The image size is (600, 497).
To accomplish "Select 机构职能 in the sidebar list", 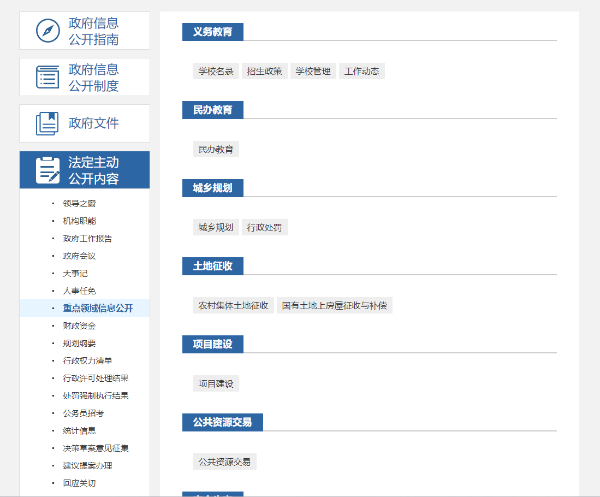I will click(79, 220).
